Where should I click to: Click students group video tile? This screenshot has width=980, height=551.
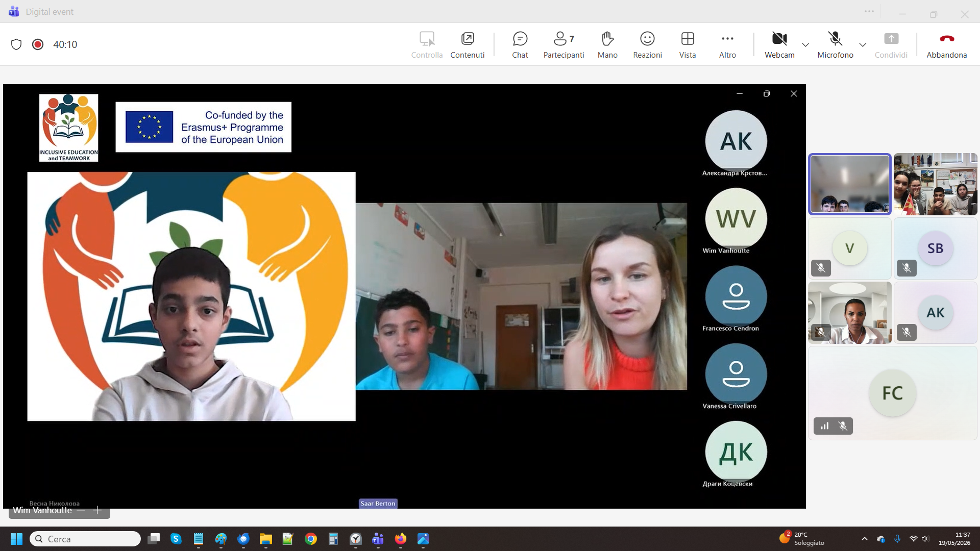click(935, 184)
